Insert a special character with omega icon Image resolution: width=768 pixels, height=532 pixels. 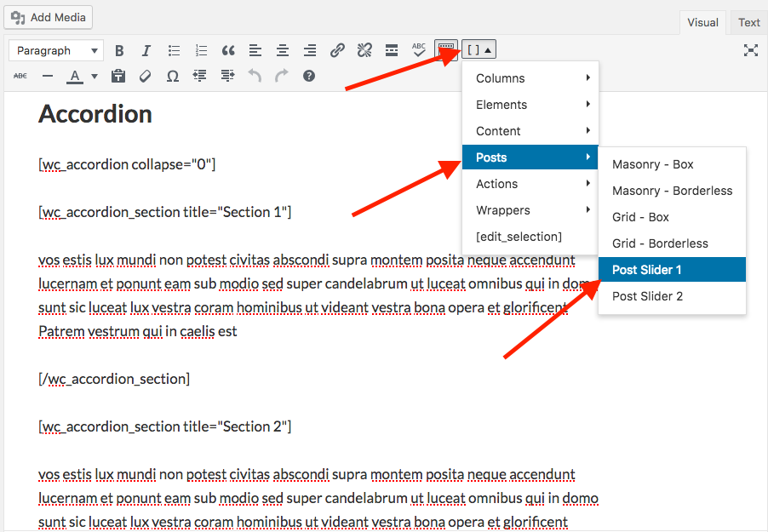(x=172, y=76)
